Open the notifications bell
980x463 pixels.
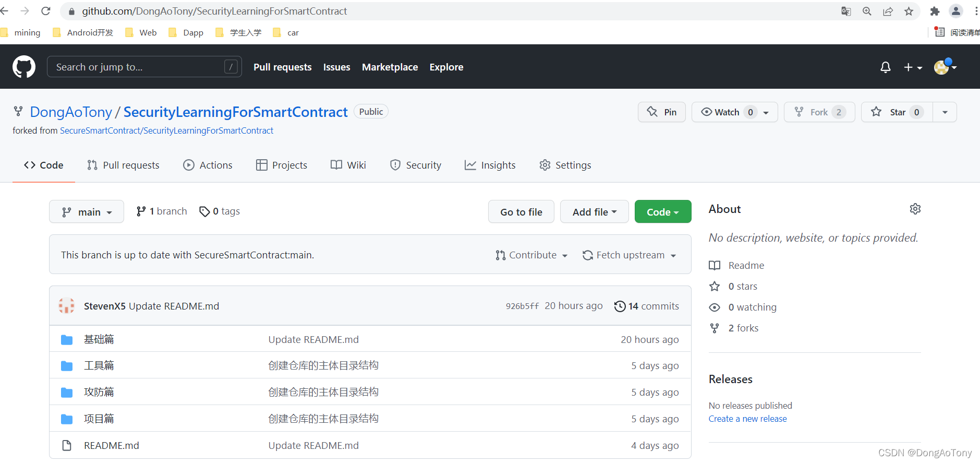coord(886,67)
